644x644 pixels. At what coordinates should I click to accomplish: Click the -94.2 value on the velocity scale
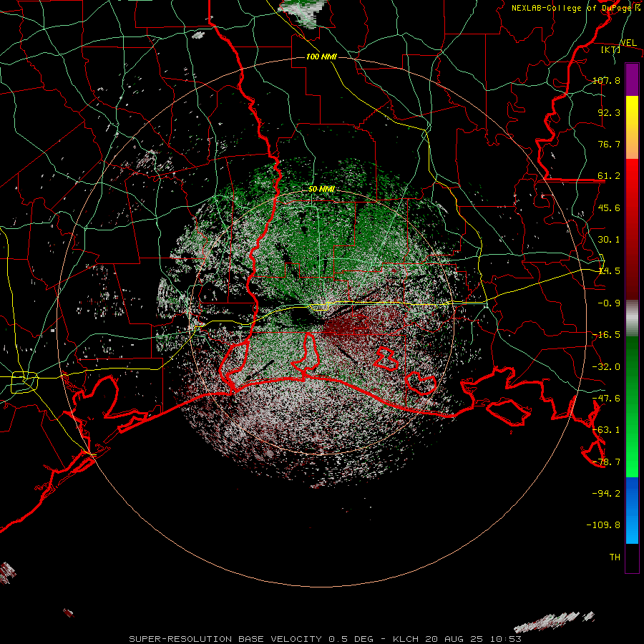(x=606, y=494)
